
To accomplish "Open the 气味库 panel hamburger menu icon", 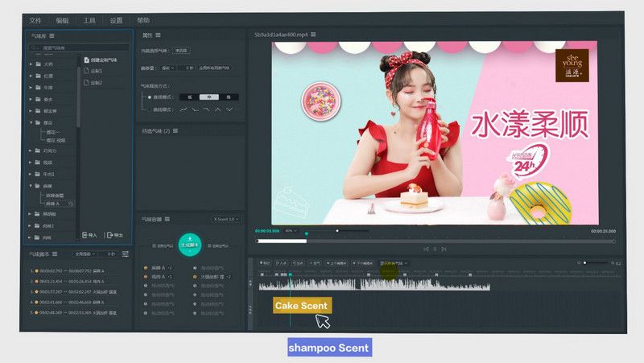I will tap(52, 36).
